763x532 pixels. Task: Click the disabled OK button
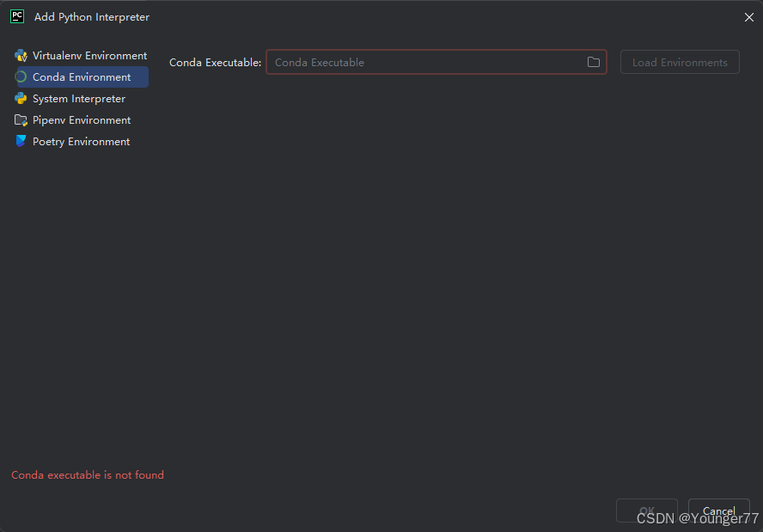[x=647, y=511]
